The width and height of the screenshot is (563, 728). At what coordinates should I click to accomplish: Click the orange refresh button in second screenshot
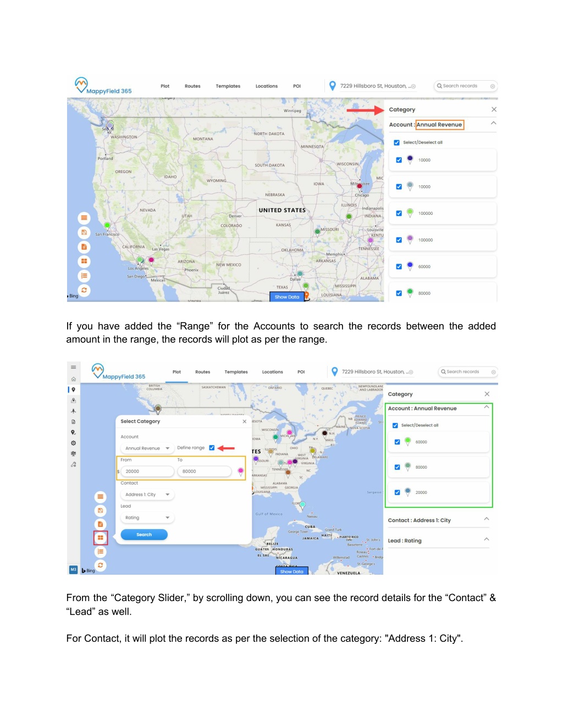(x=100, y=565)
